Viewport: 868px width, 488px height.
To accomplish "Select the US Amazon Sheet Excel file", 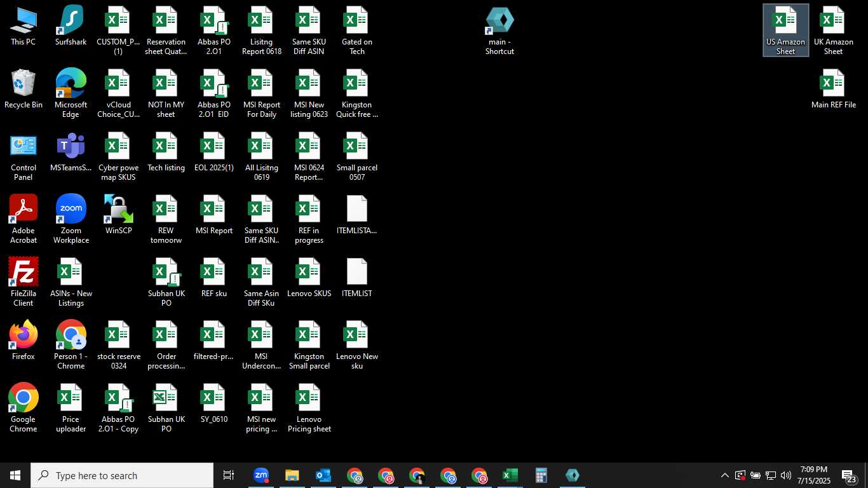I will (x=786, y=30).
